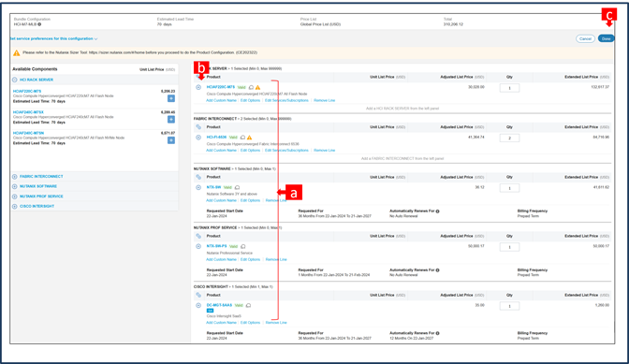Expand the CISCO INTERSIGHT component group
The width and height of the screenshot is (629, 364).
(15, 207)
